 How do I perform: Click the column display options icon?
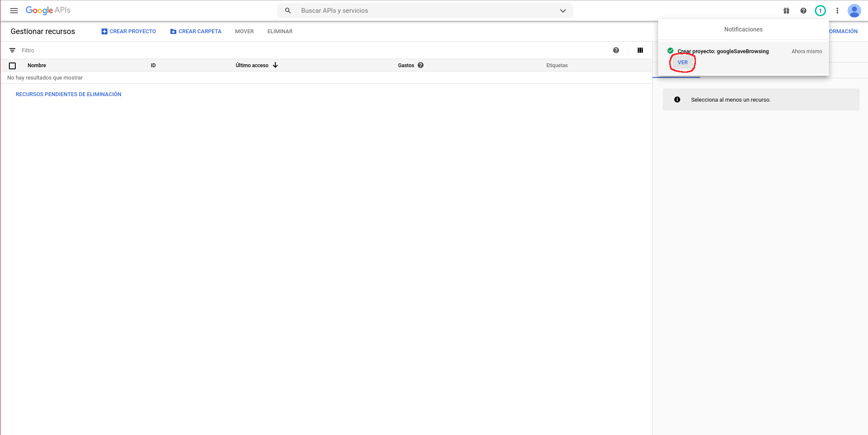pyautogui.click(x=640, y=50)
